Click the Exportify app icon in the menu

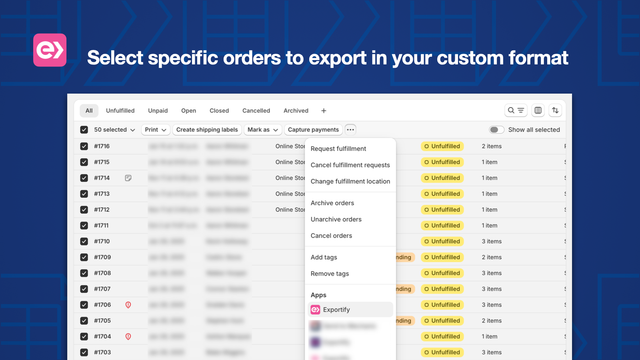coord(315,310)
